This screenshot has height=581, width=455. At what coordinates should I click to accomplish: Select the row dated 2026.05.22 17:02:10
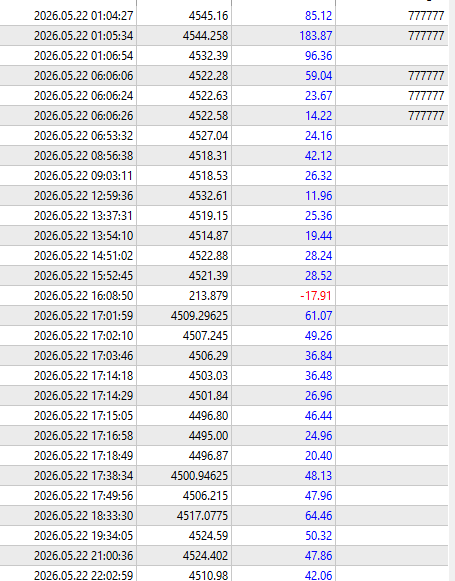click(x=224, y=336)
